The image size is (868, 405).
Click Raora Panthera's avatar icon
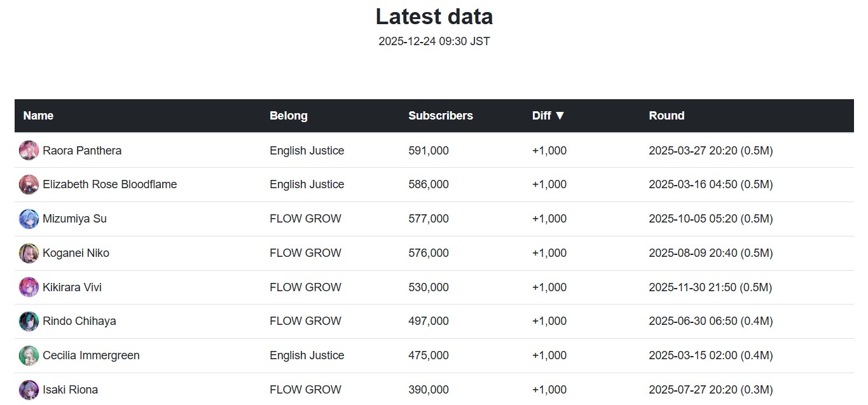29,151
